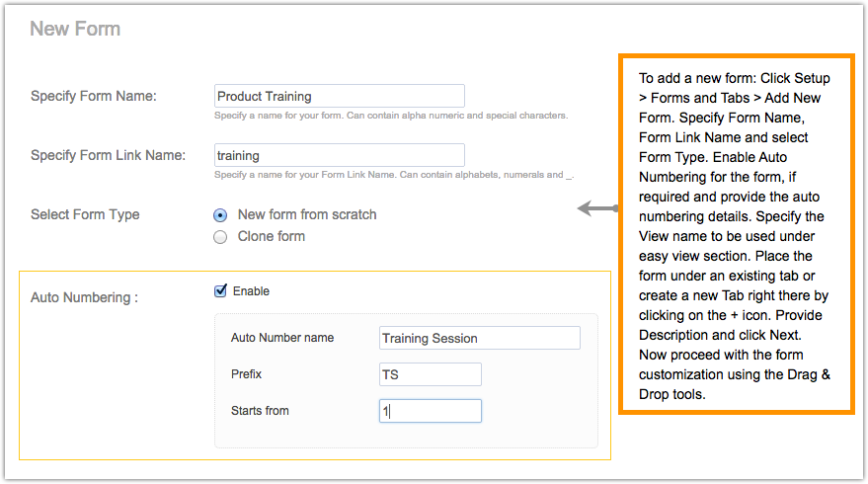Screen dimensions: 868x484
Task: Click the New Form page heading
Action: [x=75, y=29]
